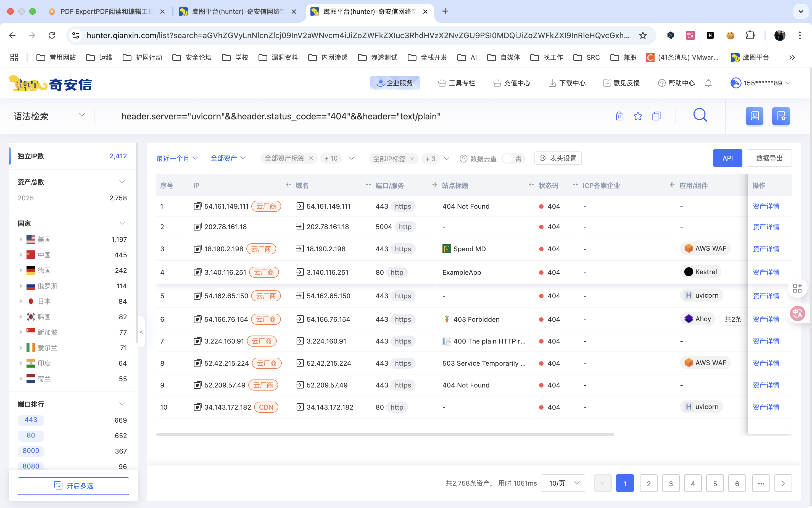Viewport: 812px width, 508px height.
Task: Click the horizontal table scrollbar
Action: [x=385, y=434]
